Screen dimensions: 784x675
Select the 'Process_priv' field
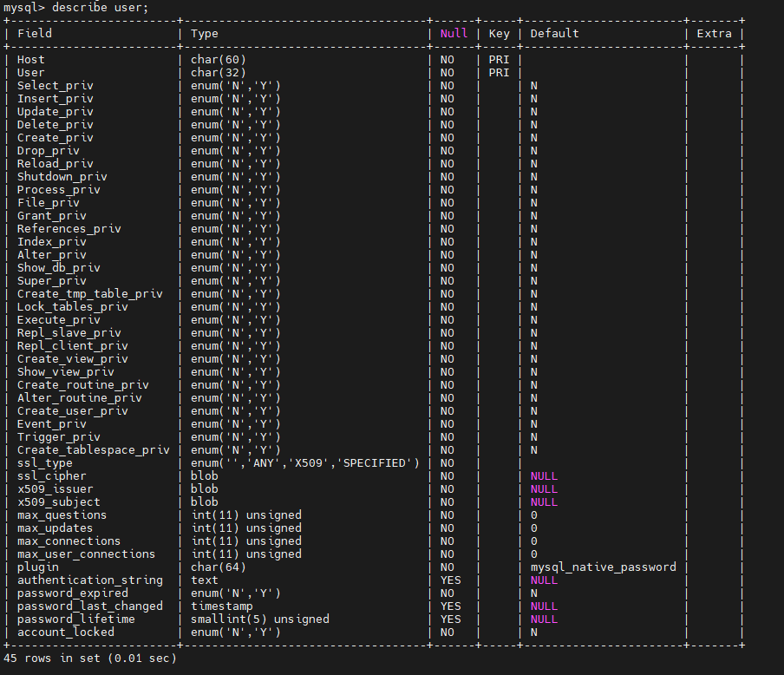[58, 190]
